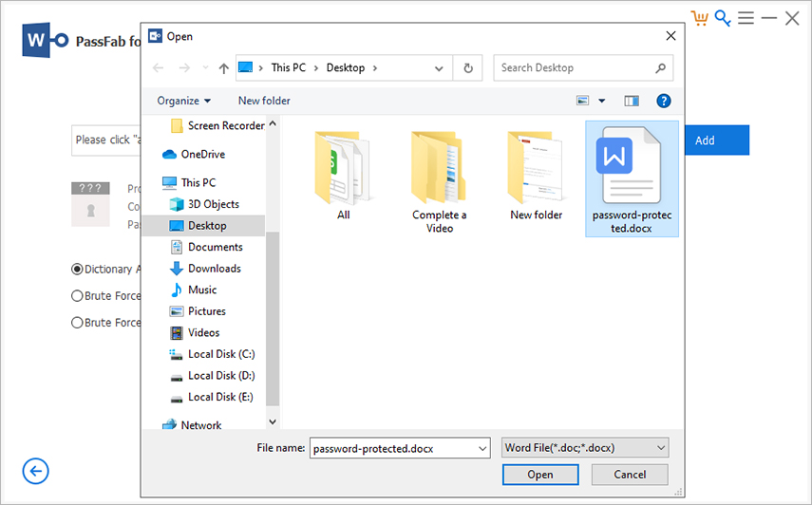Select Desktop in the sidebar

203,226
